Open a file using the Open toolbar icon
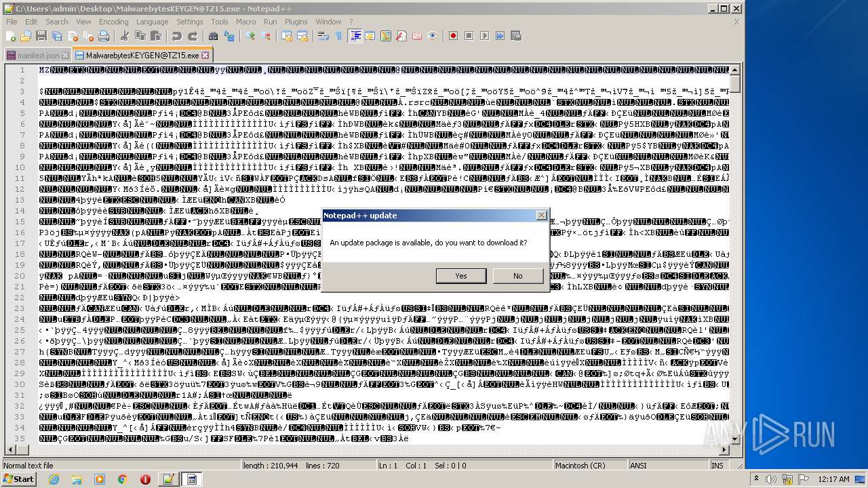This screenshot has height=488, width=868. (26, 36)
